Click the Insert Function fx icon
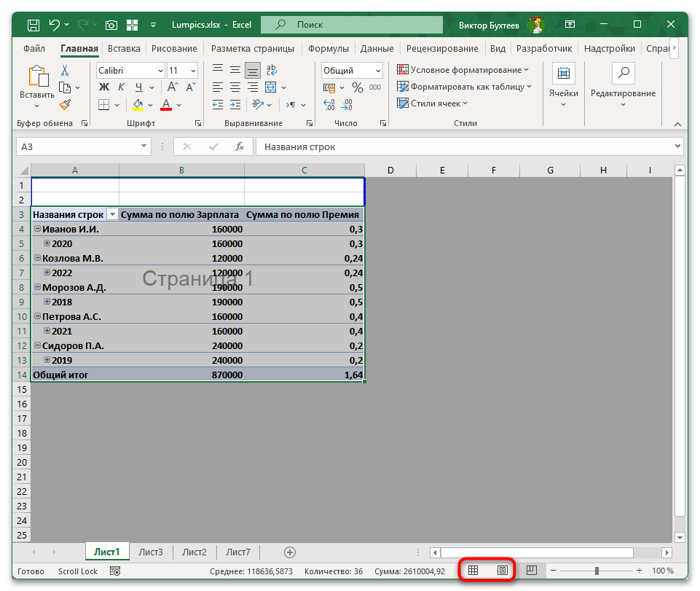The height and width of the screenshot is (591, 700). point(239,146)
